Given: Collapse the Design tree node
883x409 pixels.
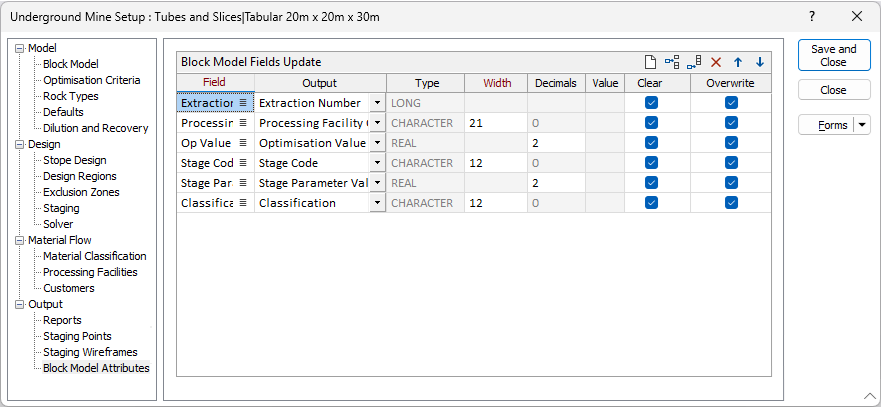Looking at the screenshot, I should 21,144.
